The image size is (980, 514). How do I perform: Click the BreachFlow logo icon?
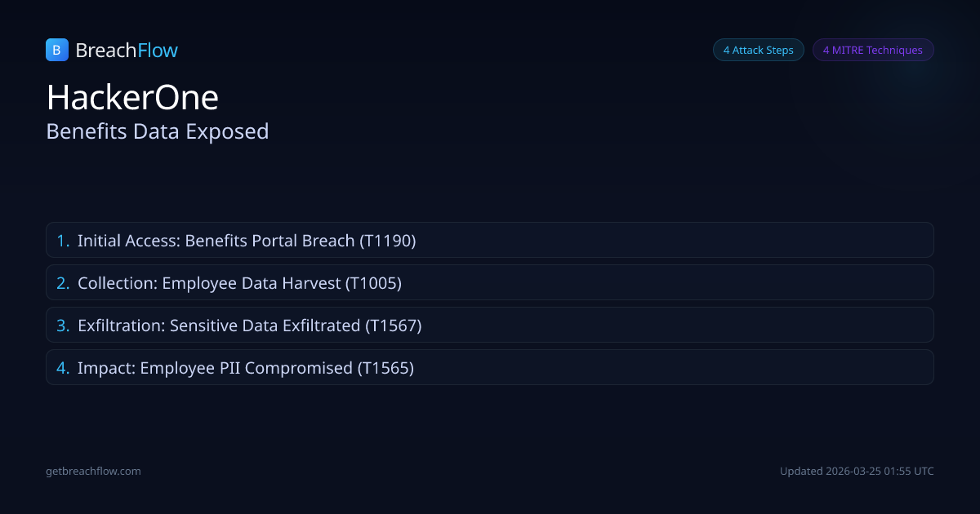point(56,50)
